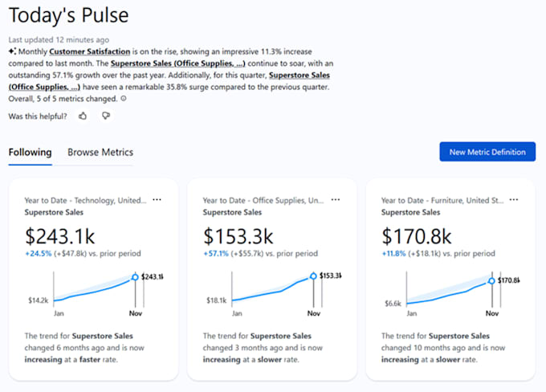Select the Nov data point on Technology chart

[134, 276]
